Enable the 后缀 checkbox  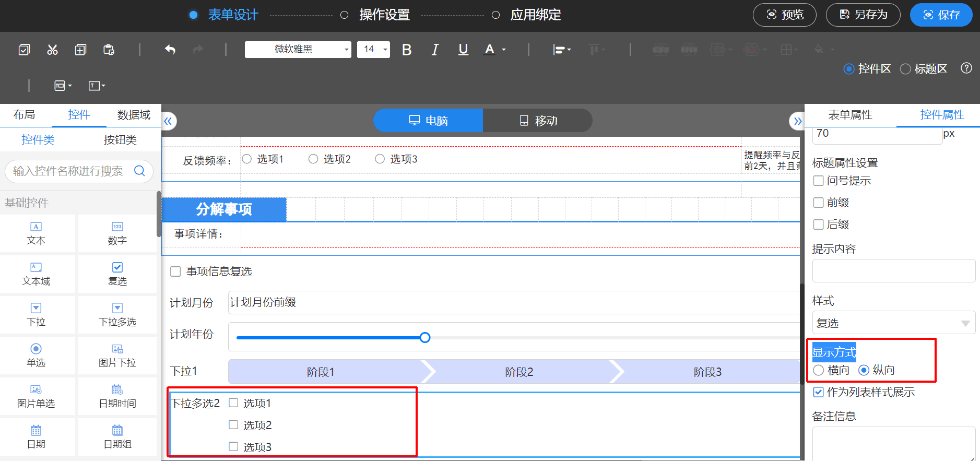click(819, 224)
